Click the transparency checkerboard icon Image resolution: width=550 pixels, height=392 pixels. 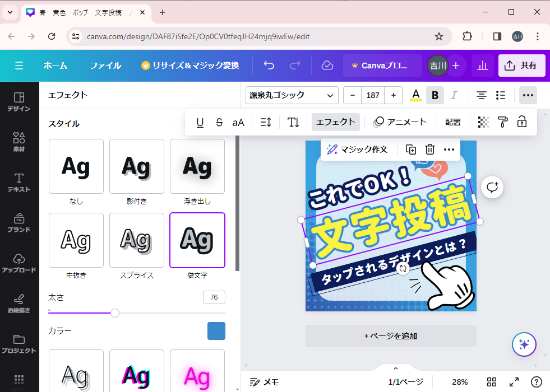pyautogui.click(x=483, y=122)
